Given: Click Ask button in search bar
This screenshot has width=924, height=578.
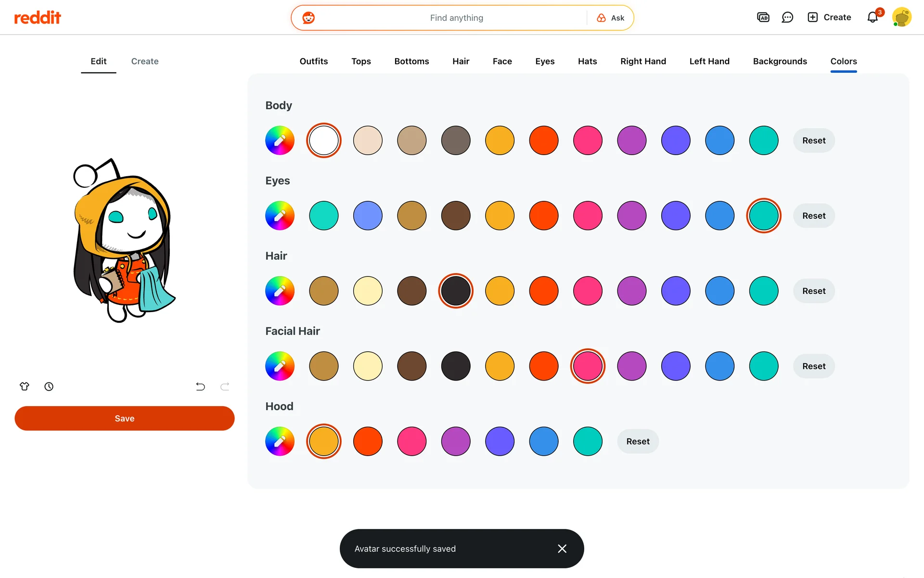Looking at the screenshot, I should tap(610, 18).
